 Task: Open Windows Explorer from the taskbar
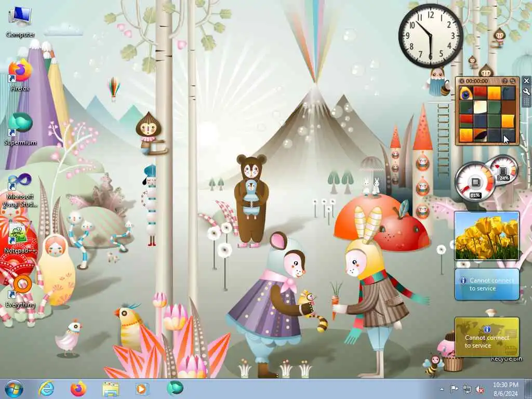111,389
